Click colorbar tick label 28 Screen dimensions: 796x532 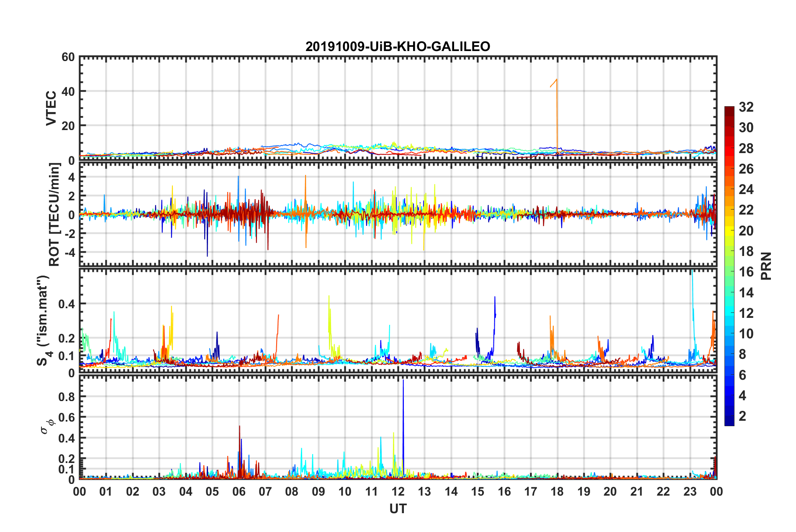pyautogui.click(x=746, y=148)
